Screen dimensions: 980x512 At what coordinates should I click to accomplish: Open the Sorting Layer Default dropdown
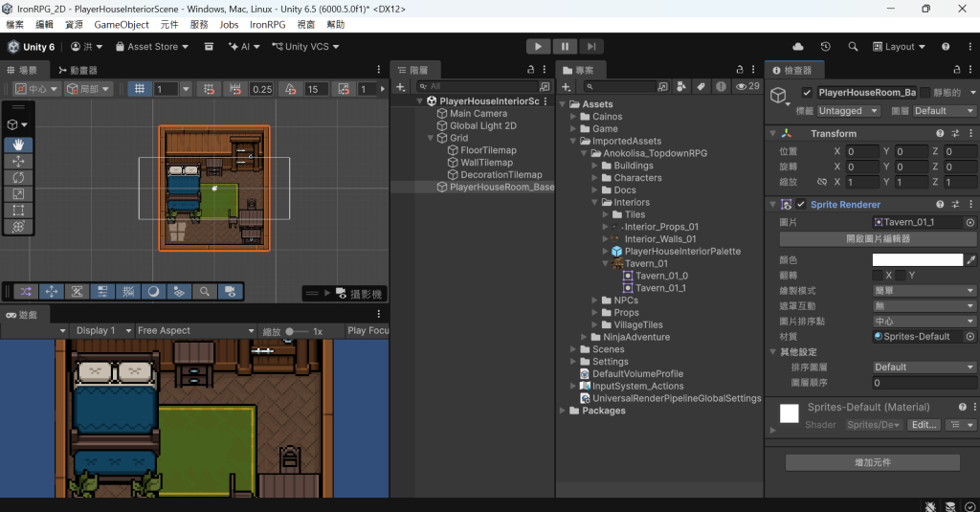pos(924,367)
